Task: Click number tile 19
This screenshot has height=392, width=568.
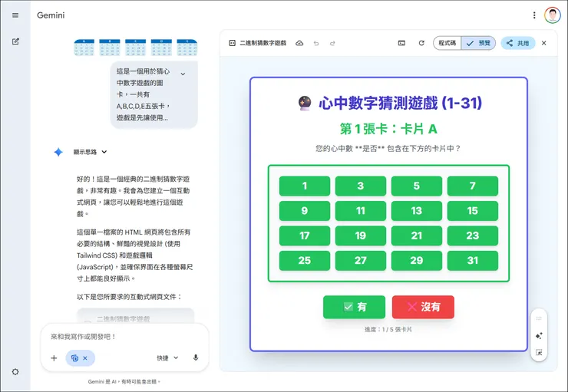Action: click(361, 236)
